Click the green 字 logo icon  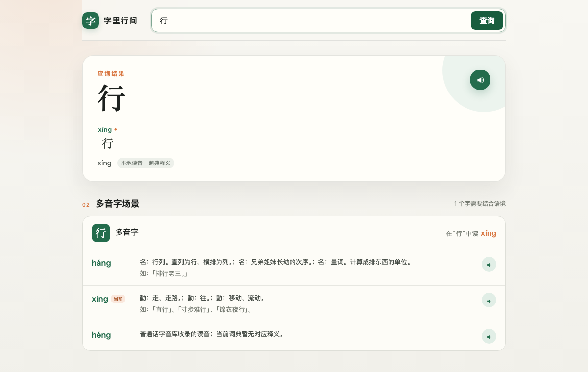pyautogui.click(x=91, y=21)
